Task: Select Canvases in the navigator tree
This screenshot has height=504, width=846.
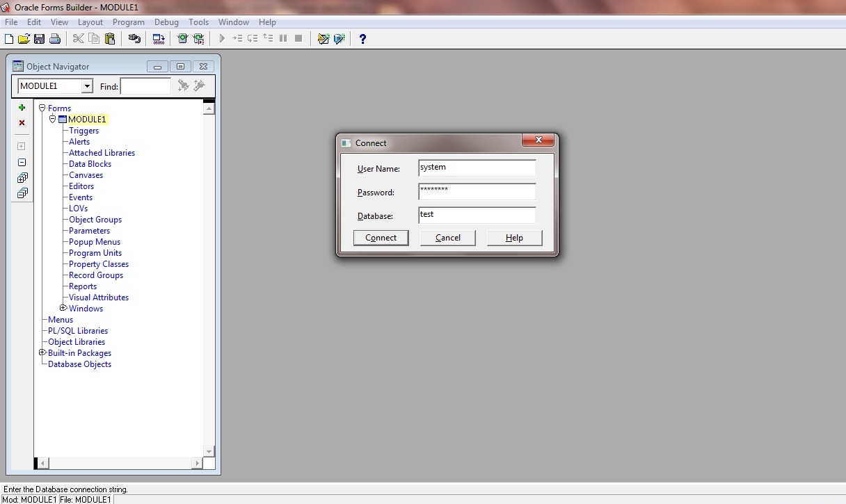Action: (86, 175)
